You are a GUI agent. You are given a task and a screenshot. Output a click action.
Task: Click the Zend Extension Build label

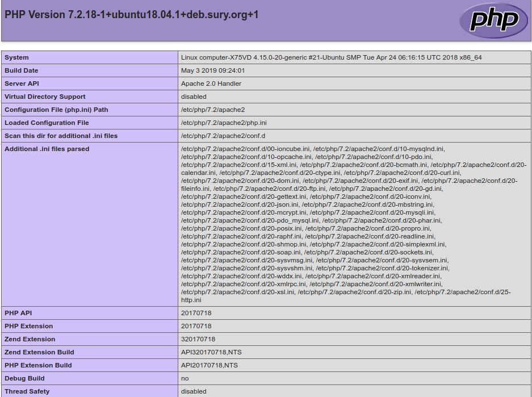point(39,352)
